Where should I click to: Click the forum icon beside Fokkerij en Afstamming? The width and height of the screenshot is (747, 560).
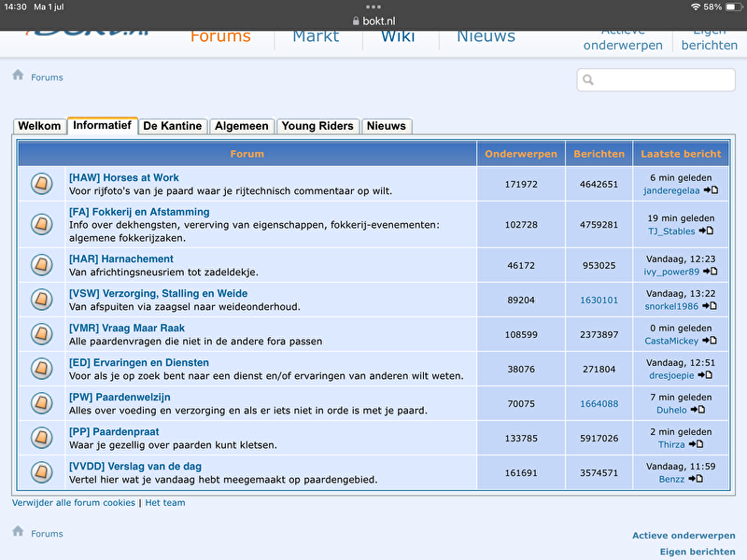[x=41, y=224]
